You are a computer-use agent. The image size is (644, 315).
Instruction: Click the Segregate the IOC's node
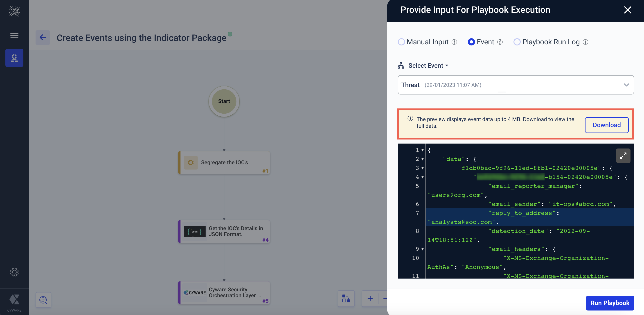click(x=224, y=162)
